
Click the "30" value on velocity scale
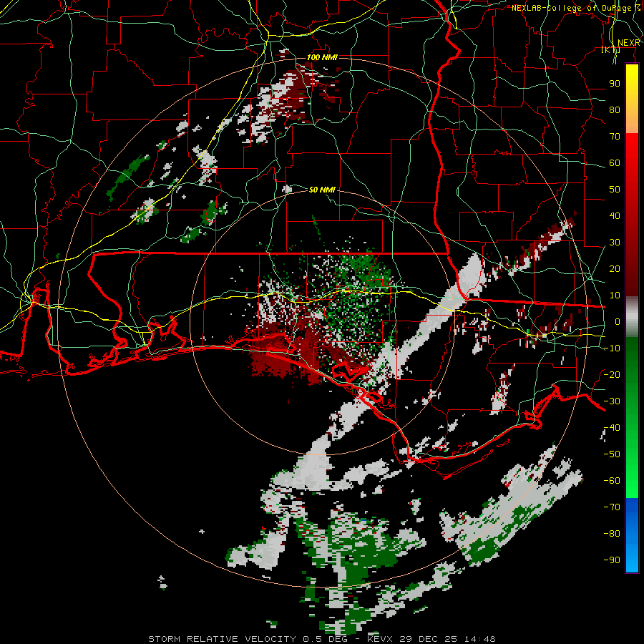615,243
